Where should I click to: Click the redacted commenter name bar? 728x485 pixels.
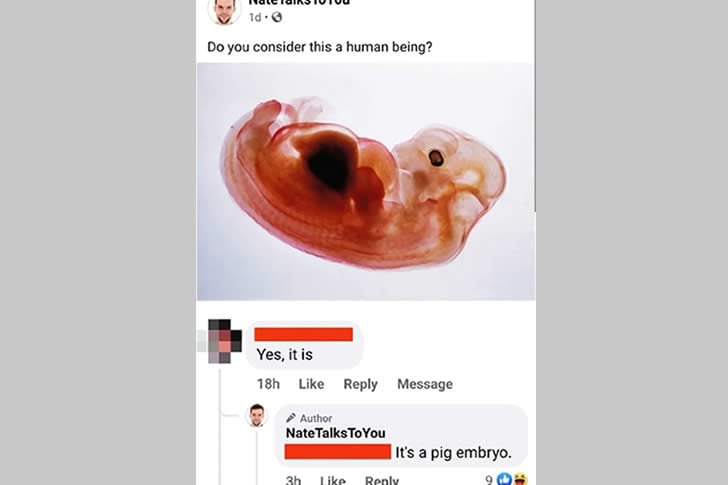coord(304,334)
